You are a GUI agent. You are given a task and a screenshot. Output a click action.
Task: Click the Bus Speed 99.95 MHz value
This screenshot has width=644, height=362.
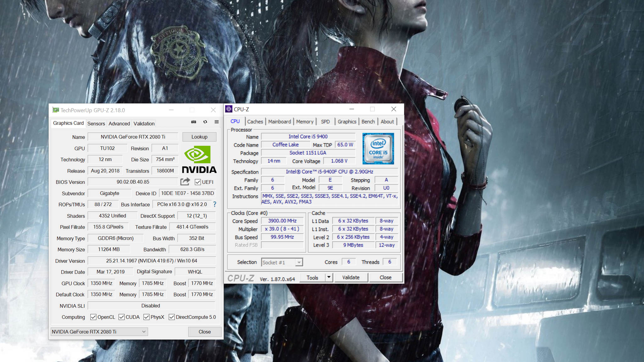pos(282,237)
